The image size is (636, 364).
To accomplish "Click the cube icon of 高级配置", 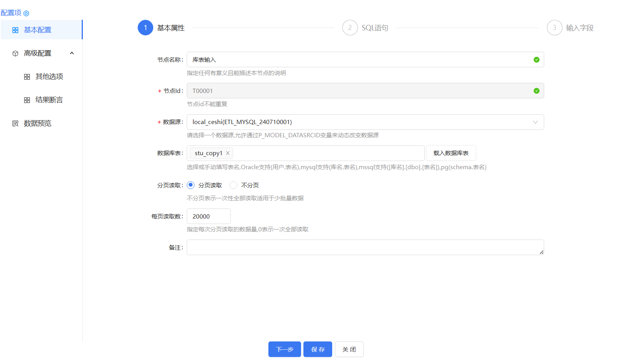I will click(x=16, y=53).
